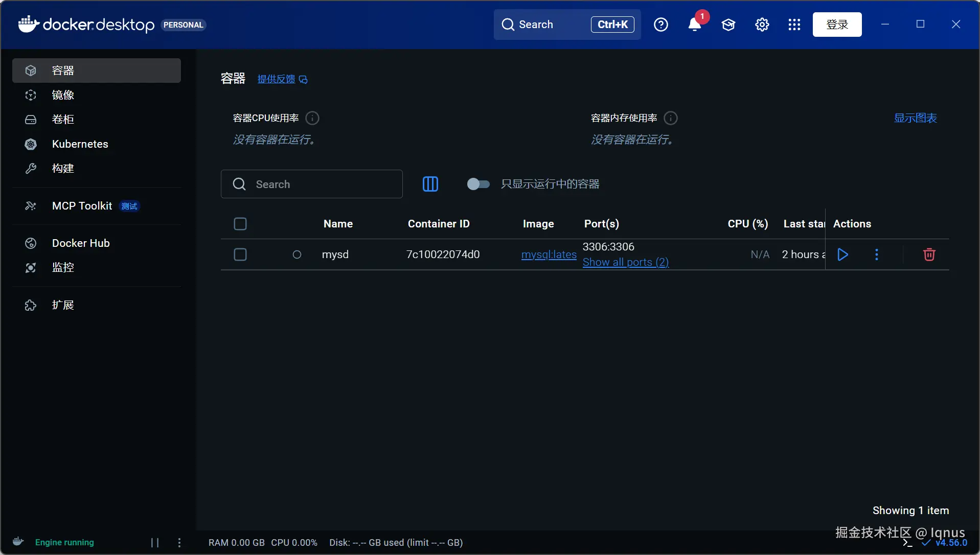
Task: Open the help question mark icon
Action: (x=660, y=25)
